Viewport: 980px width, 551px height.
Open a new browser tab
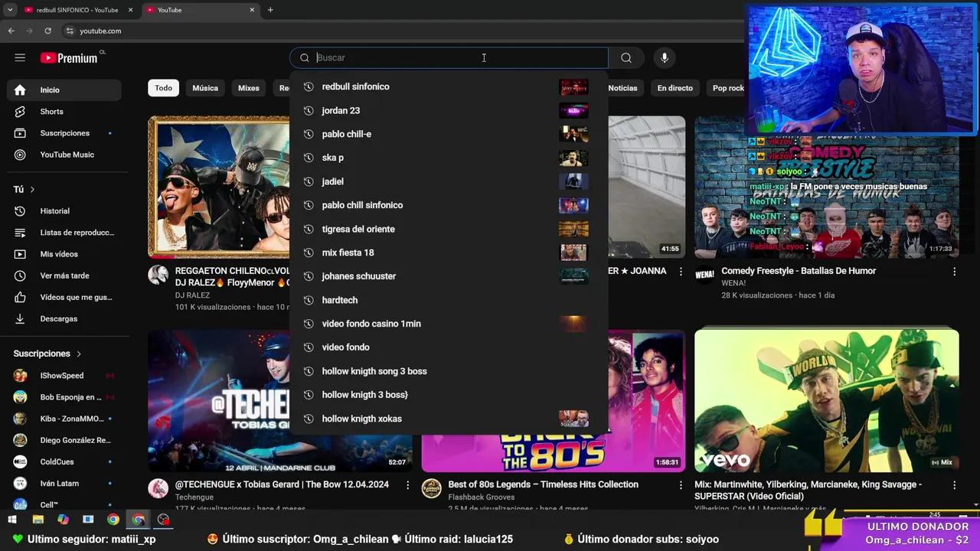(270, 10)
